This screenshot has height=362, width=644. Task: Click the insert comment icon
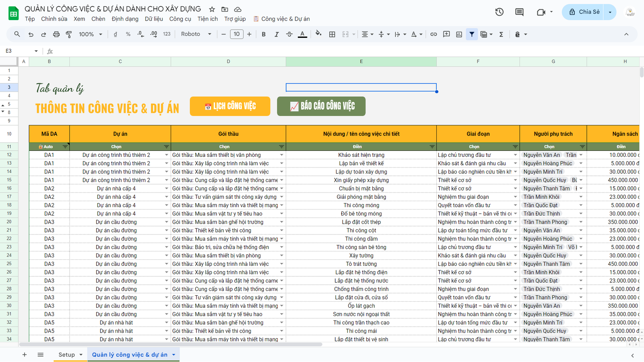click(446, 35)
